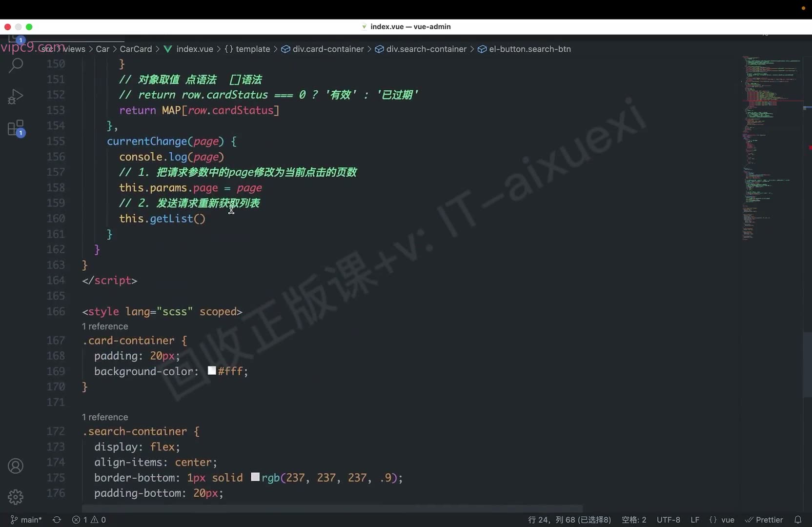812x527 pixels.
Task: Click line number 155
Action: (56, 141)
